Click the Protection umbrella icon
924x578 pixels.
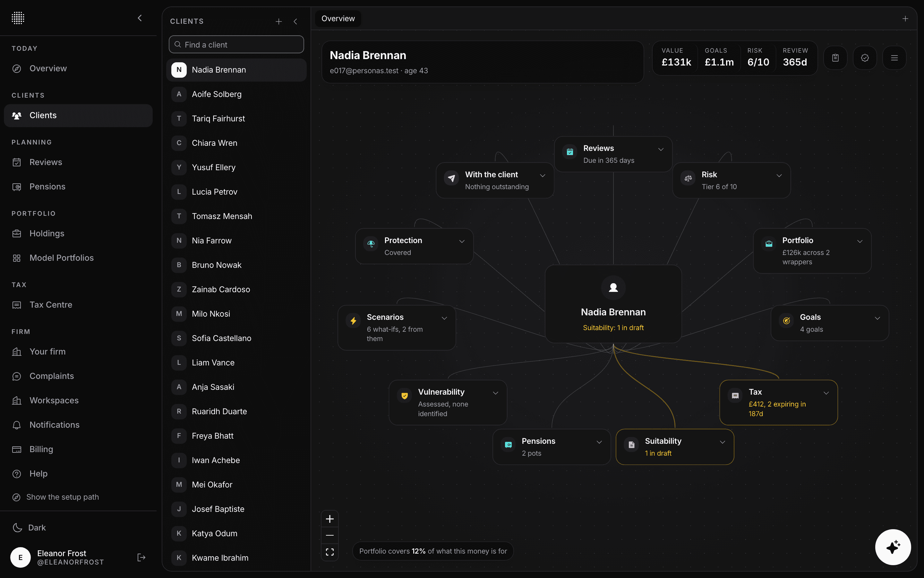[x=371, y=244]
